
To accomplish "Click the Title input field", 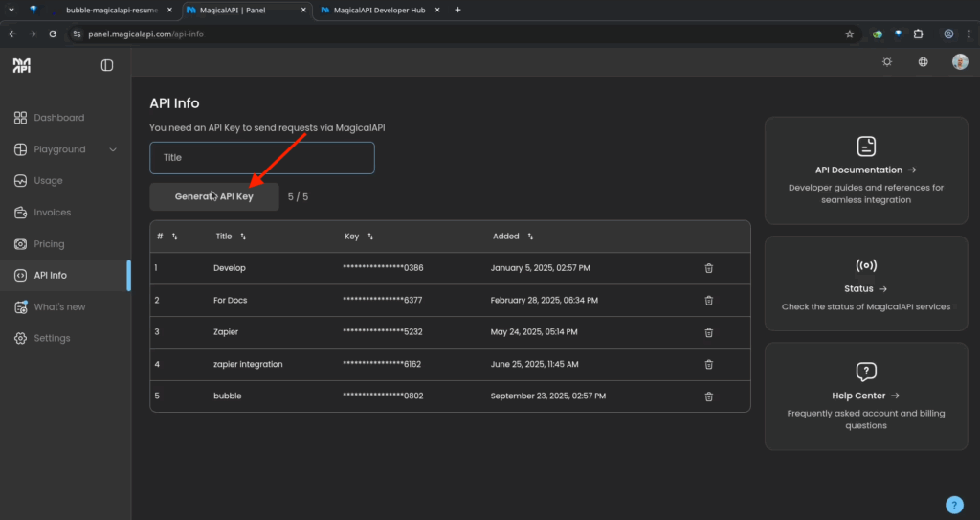I will click(x=261, y=157).
